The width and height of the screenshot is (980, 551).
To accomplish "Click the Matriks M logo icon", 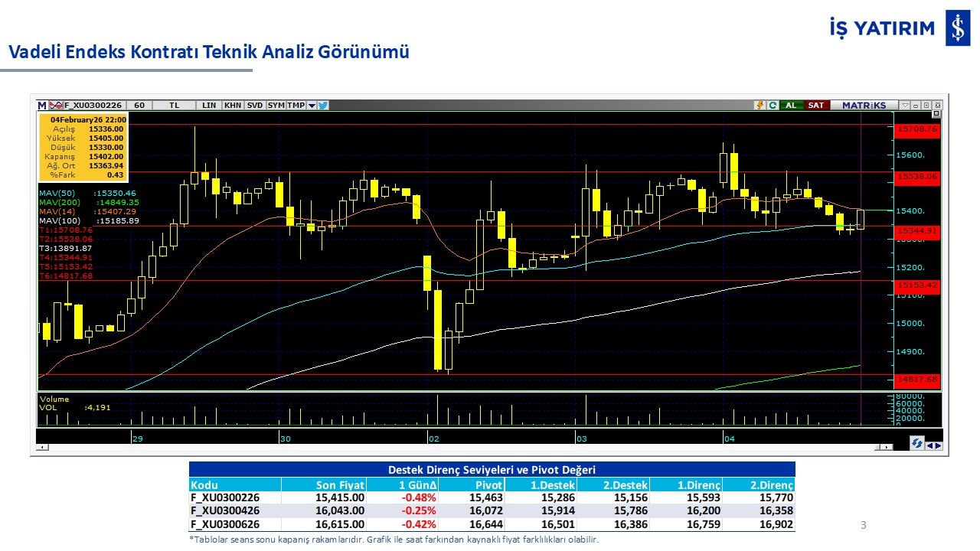I will click(42, 105).
